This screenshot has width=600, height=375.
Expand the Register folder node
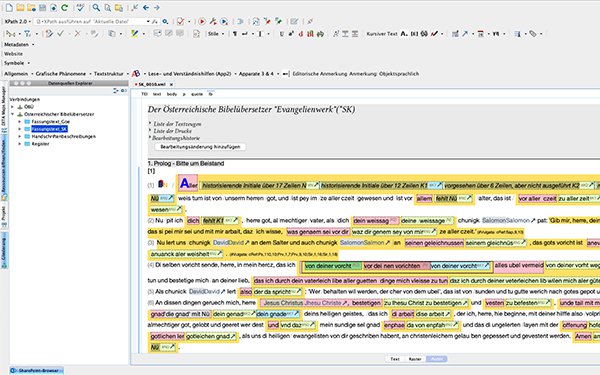(20, 144)
